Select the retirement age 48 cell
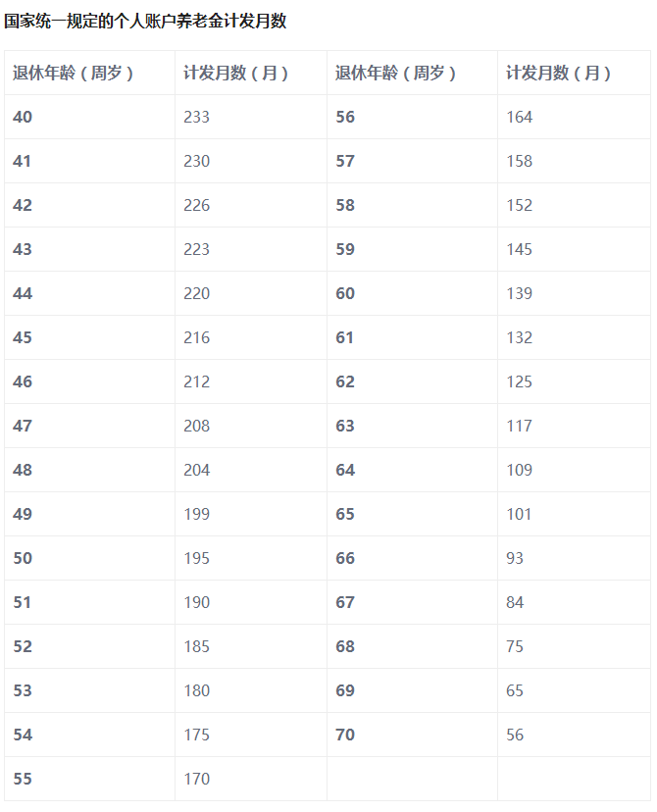 tap(23, 470)
